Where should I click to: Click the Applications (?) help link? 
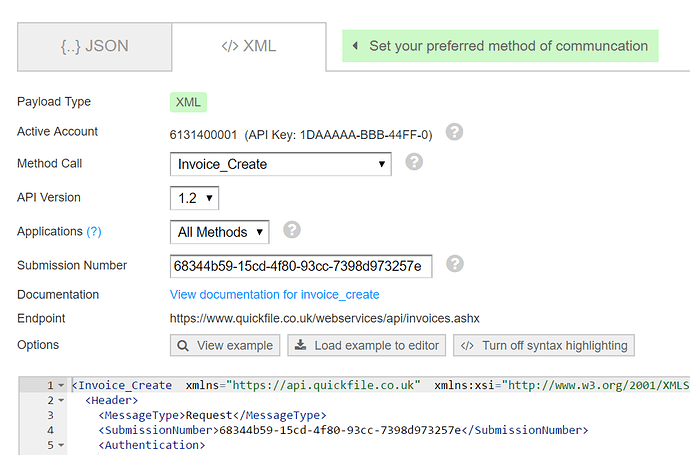94,232
